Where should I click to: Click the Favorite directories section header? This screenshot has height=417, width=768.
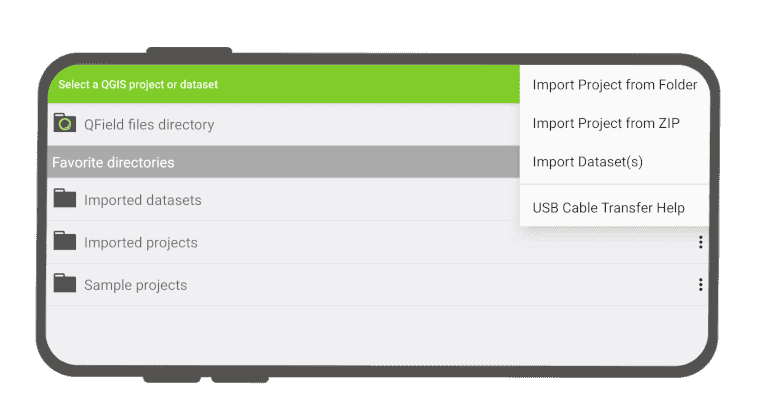tap(112, 162)
